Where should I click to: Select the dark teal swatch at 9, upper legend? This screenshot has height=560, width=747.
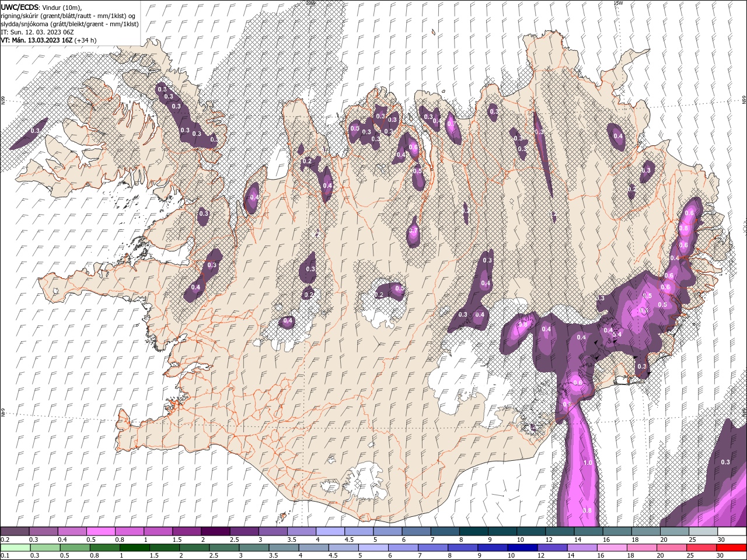[502, 531]
